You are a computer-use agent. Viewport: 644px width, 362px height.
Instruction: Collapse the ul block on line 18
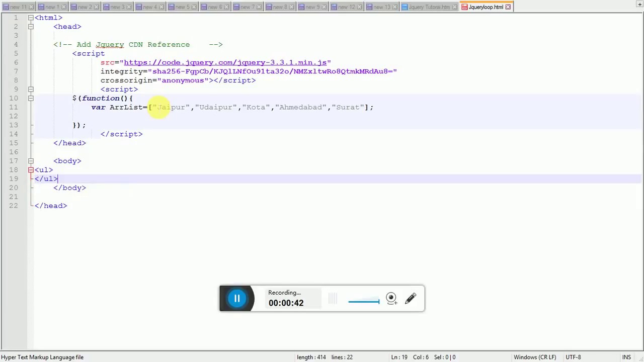31,170
